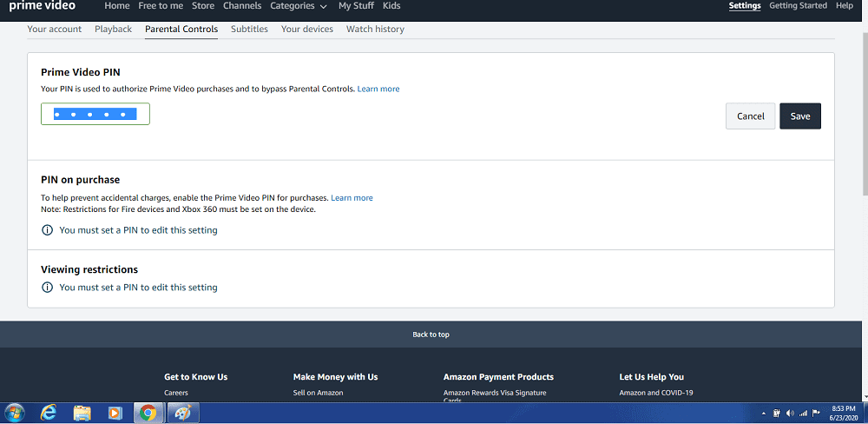Switch to Chrome in the taskbar
The height and width of the screenshot is (424, 868).
point(148,413)
